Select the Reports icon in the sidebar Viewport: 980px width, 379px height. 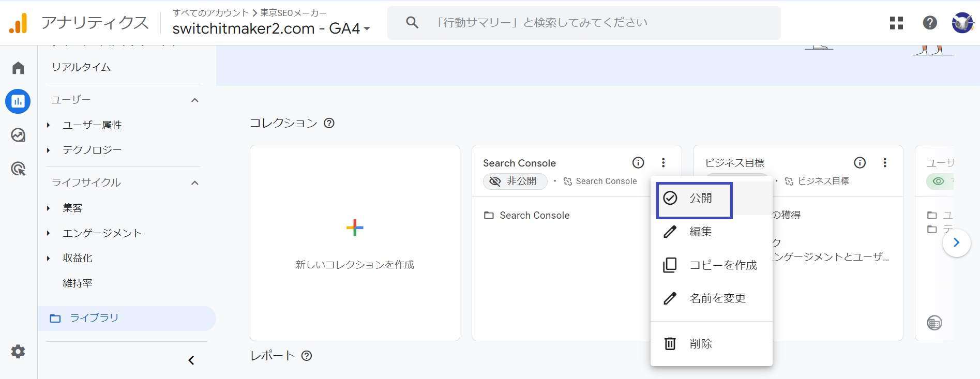[x=18, y=101]
